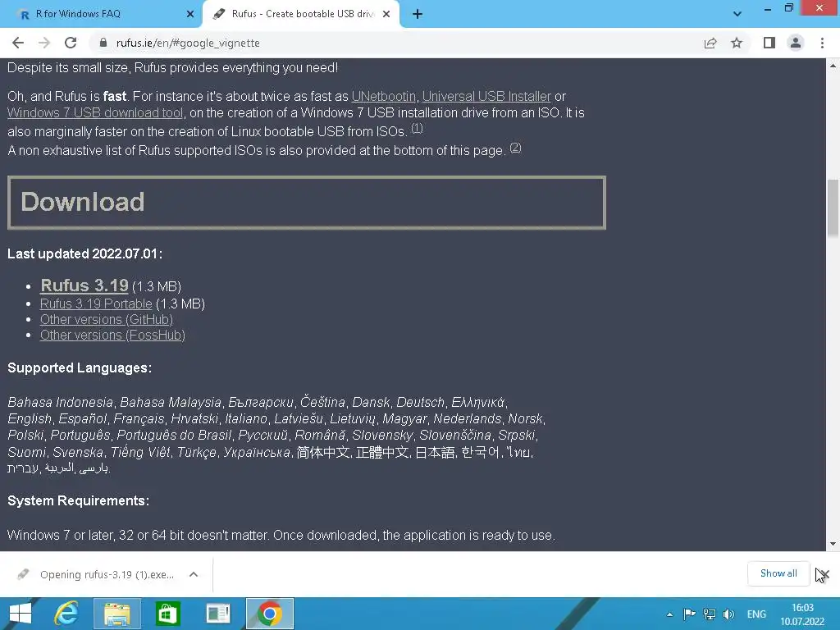Viewport: 840px width, 630px height.
Task: Close the Rufus tab
Action: click(x=386, y=15)
